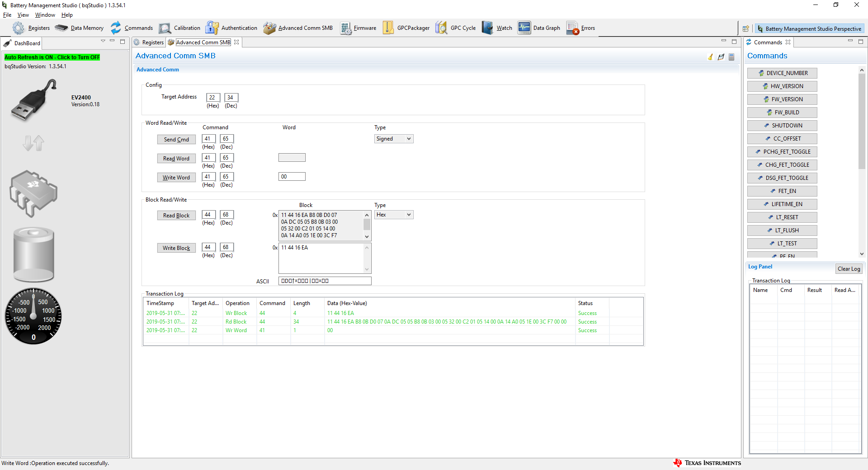Viewport: 868px width, 470px height.
Task: Turn off Auto Refresh in DashBoard
Action: click(x=52, y=57)
